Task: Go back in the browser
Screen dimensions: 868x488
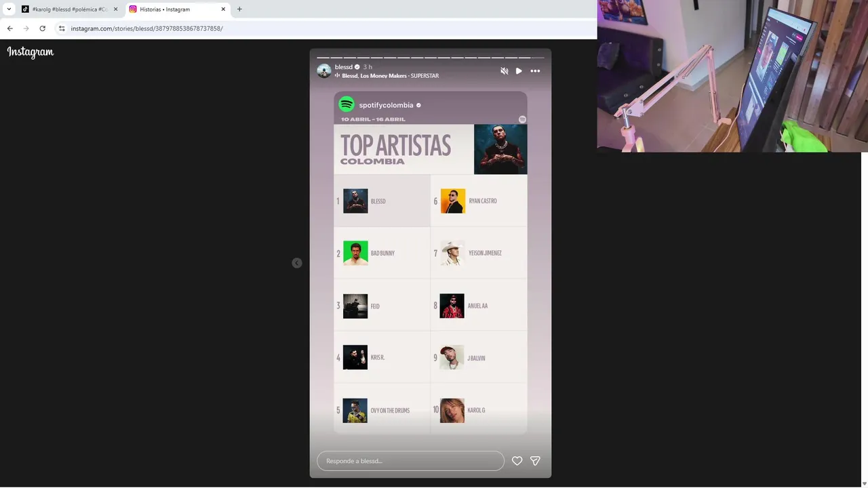Action: coord(10,28)
